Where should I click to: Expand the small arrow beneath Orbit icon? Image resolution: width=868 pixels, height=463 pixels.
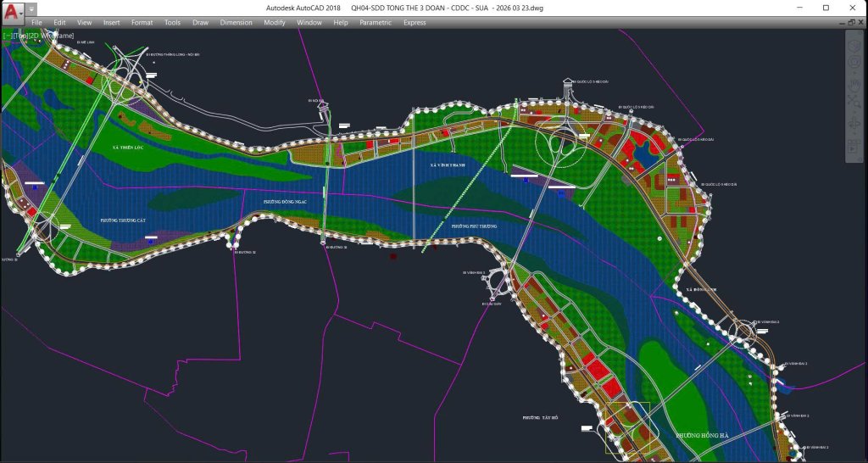tap(854, 133)
